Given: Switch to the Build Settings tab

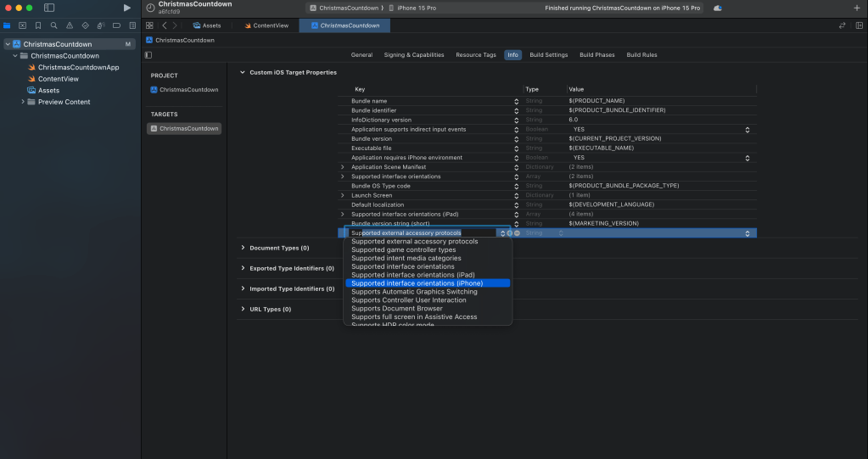Looking at the screenshot, I should pos(548,55).
